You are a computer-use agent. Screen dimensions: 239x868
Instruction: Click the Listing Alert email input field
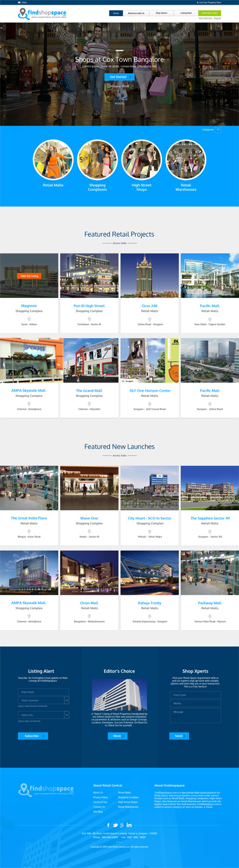point(43,692)
